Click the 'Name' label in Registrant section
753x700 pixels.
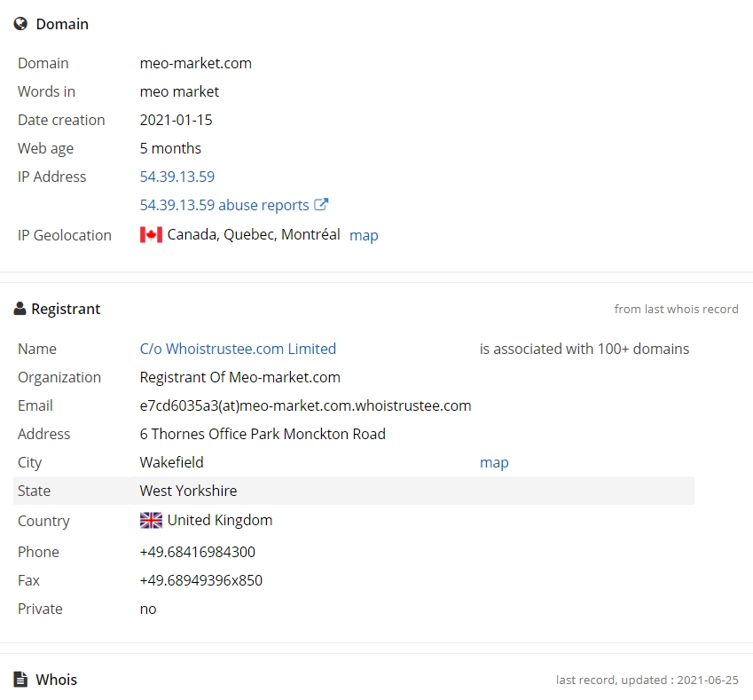pos(37,349)
